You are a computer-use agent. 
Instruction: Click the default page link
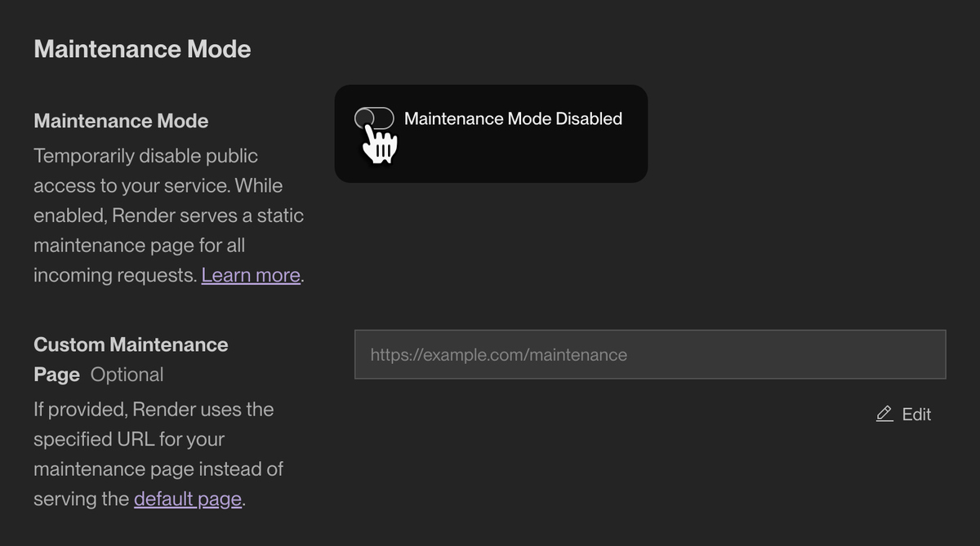[x=187, y=498]
